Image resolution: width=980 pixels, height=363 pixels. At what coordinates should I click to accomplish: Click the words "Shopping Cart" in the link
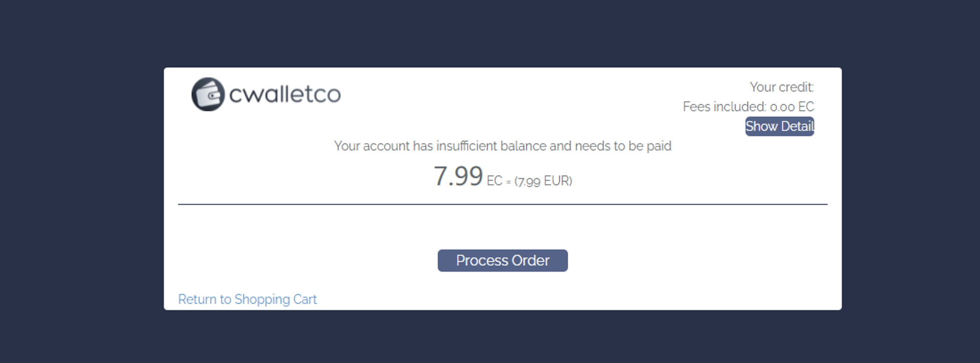pyautogui.click(x=275, y=299)
